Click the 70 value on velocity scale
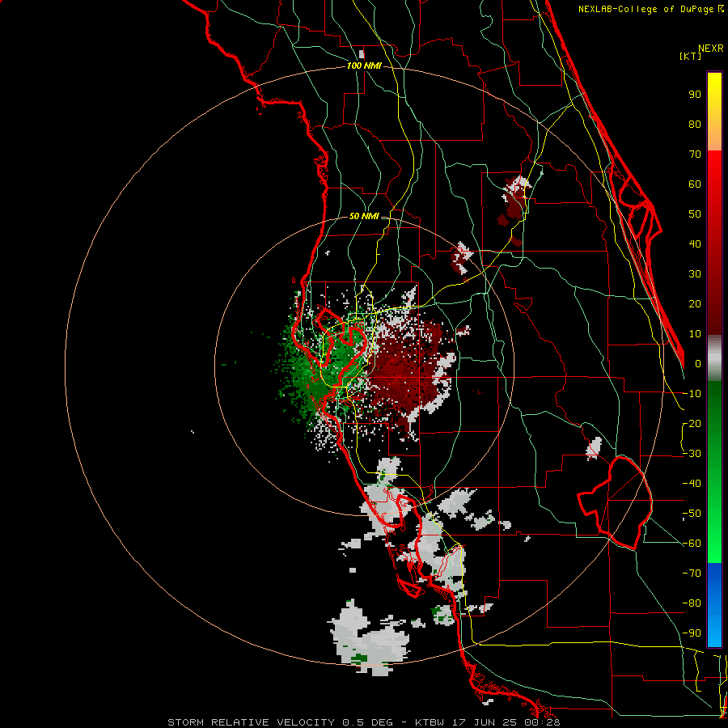Image resolution: width=728 pixels, height=728 pixels. [x=695, y=154]
